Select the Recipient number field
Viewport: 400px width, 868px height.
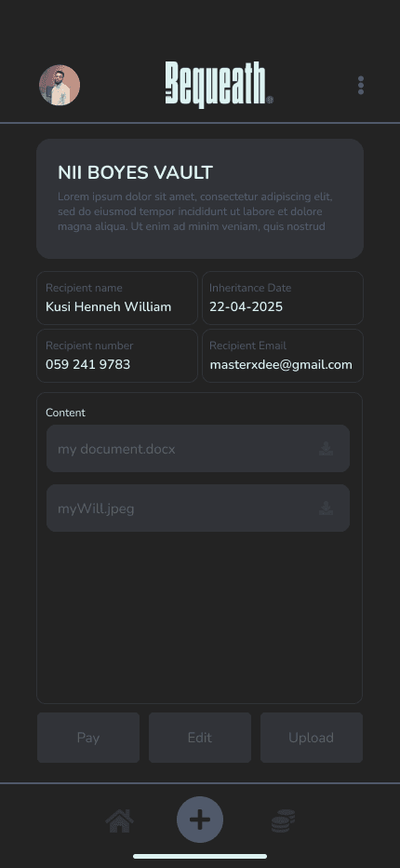pyautogui.click(x=116, y=356)
